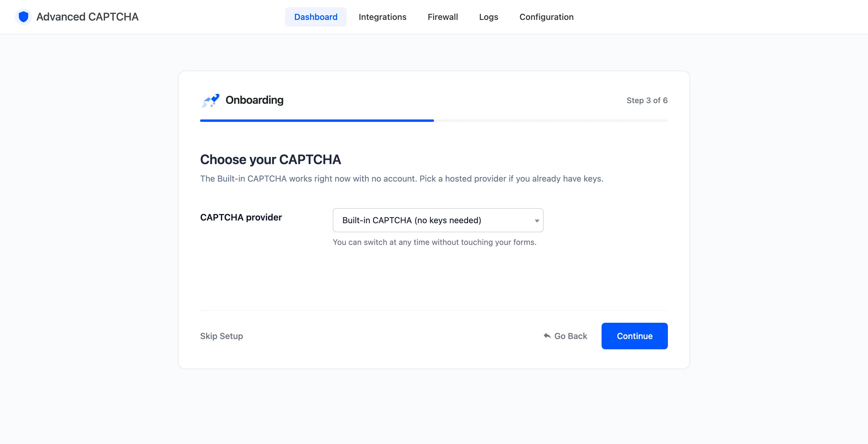The width and height of the screenshot is (868, 444).
Task: Click the onboarding progress bar
Action: [x=434, y=120]
